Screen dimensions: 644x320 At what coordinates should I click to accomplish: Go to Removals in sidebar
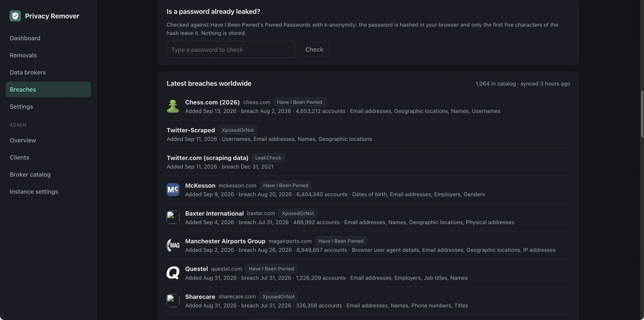[x=48, y=55]
